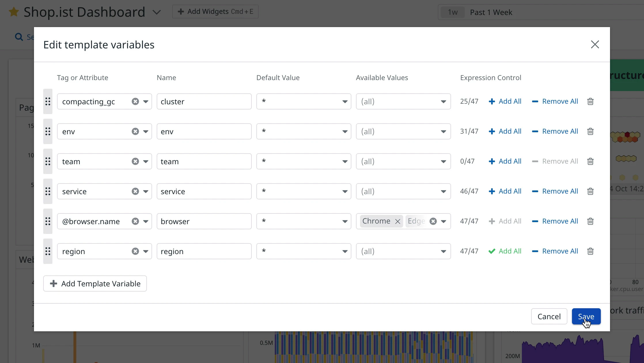Save the template variables

click(x=586, y=316)
